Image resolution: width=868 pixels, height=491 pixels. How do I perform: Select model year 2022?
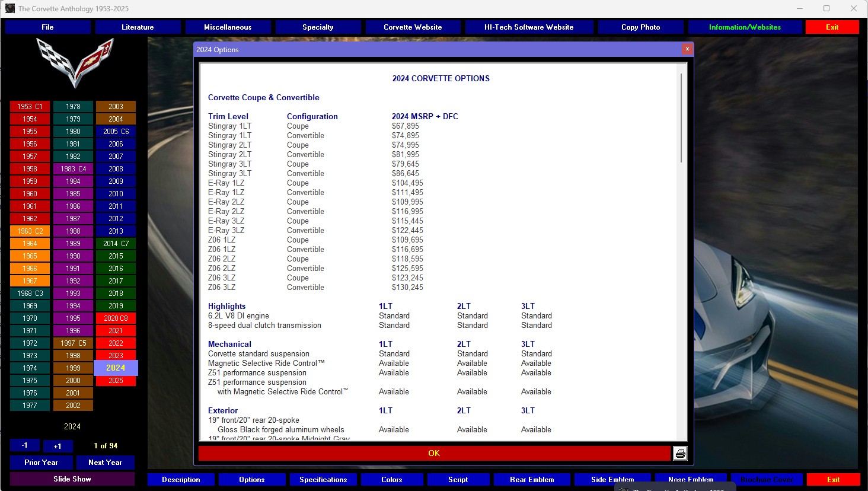point(116,343)
